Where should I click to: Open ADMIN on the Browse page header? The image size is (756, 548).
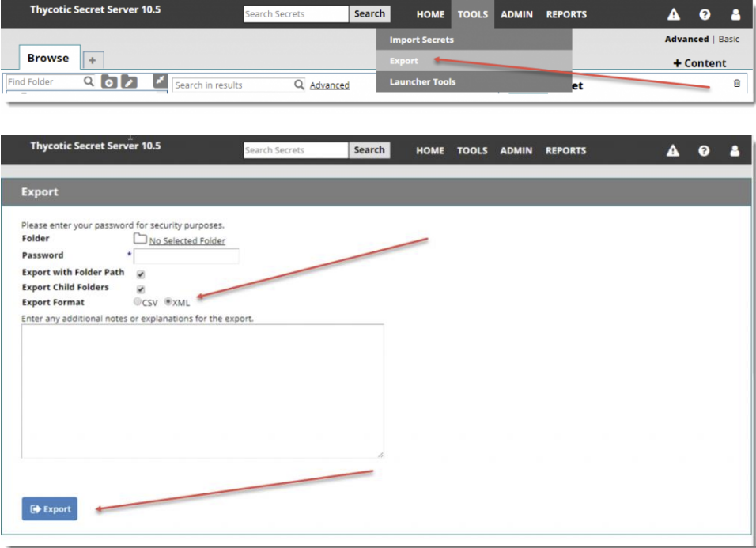pos(516,14)
